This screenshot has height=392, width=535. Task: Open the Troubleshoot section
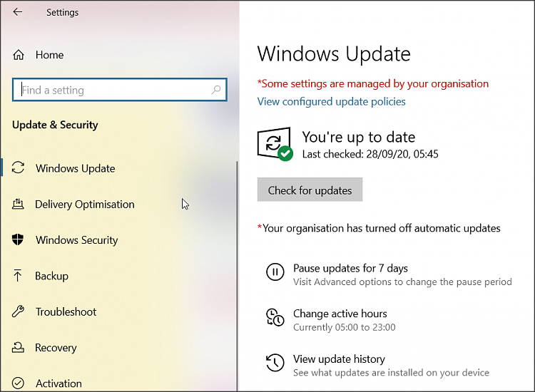tap(66, 312)
